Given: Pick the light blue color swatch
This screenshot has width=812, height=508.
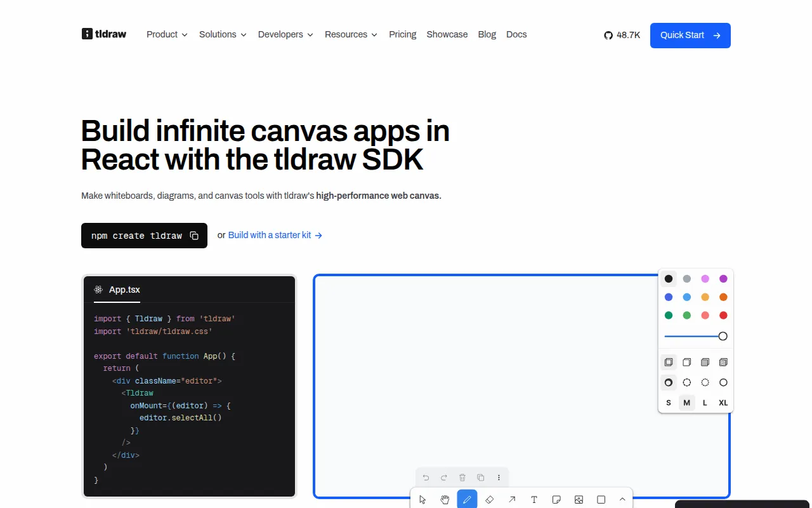Looking at the screenshot, I should (686, 297).
